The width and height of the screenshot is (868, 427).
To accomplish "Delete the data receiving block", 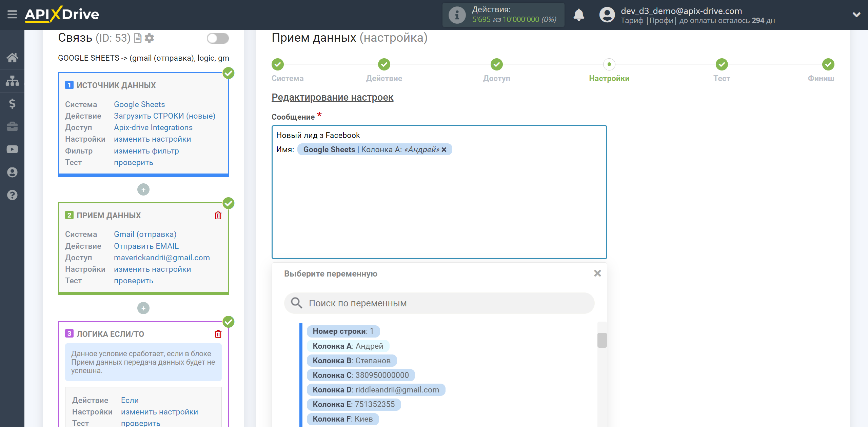I will (x=218, y=216).
